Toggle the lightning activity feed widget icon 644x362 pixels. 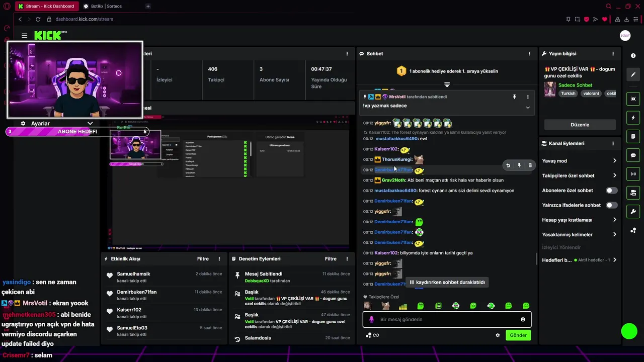pyautogui.click(x=633, y=118)
